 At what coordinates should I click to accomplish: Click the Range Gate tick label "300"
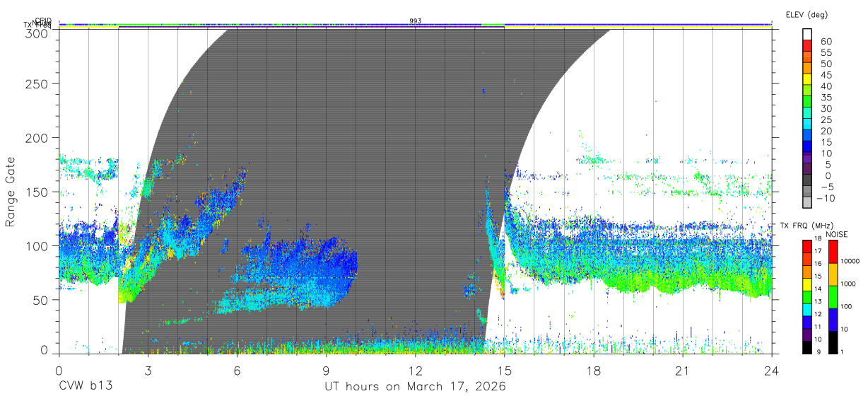pos(35,33)
